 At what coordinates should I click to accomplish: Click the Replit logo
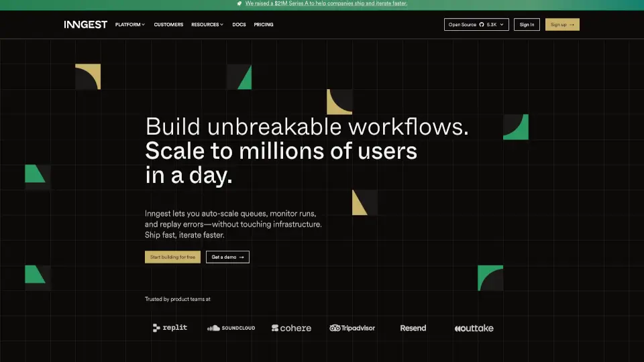pyautogui.click(x=170, y=328)
